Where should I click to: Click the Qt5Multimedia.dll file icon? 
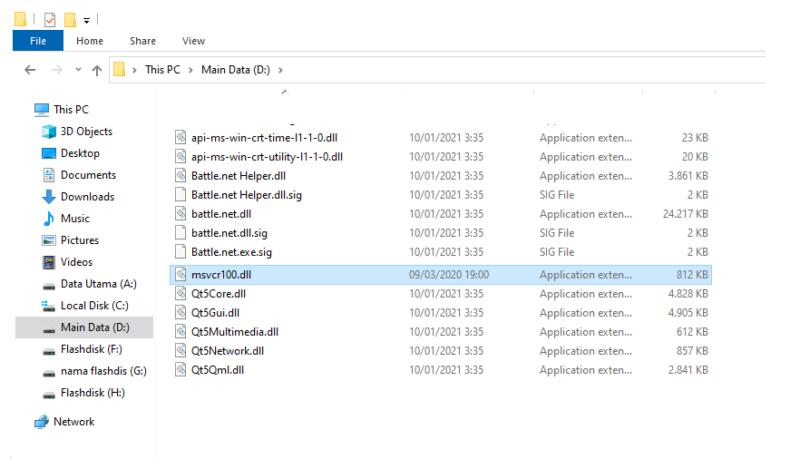click(x=180, y=332)
